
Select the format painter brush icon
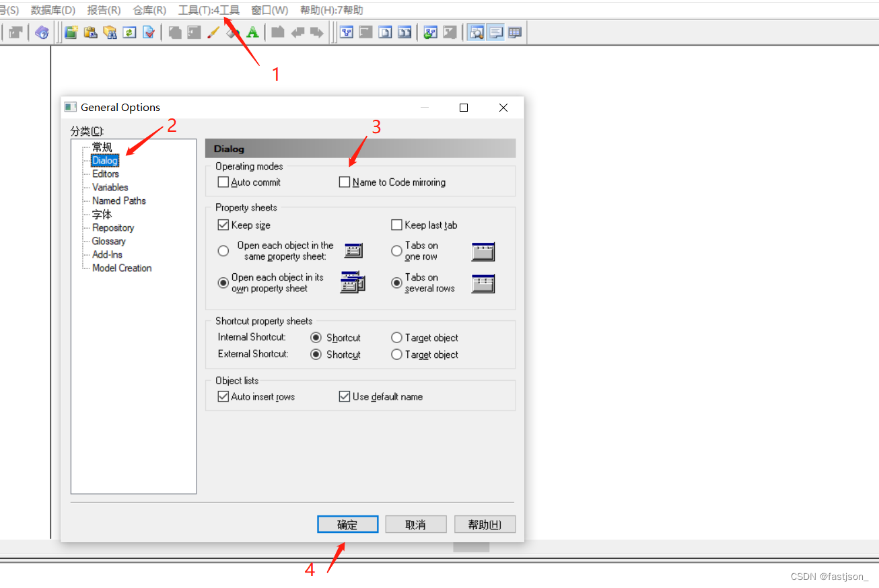pos(213,32)
